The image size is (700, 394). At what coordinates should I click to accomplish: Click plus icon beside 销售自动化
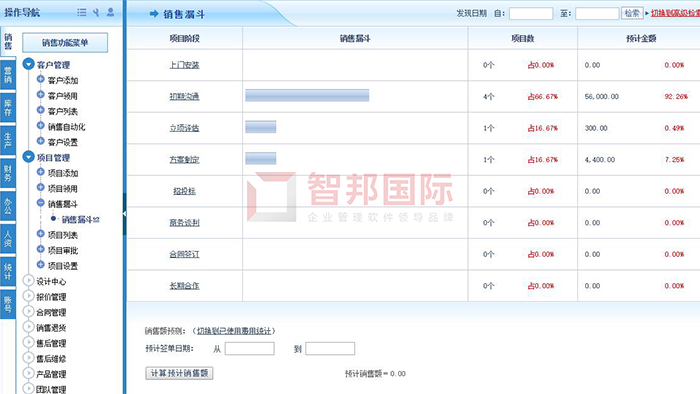tap(40, 126)
